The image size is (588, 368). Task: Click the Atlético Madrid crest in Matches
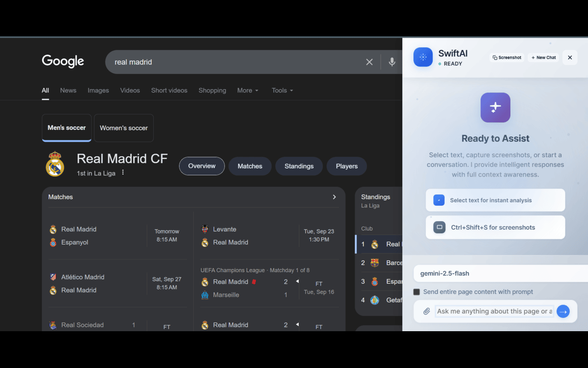53,277
